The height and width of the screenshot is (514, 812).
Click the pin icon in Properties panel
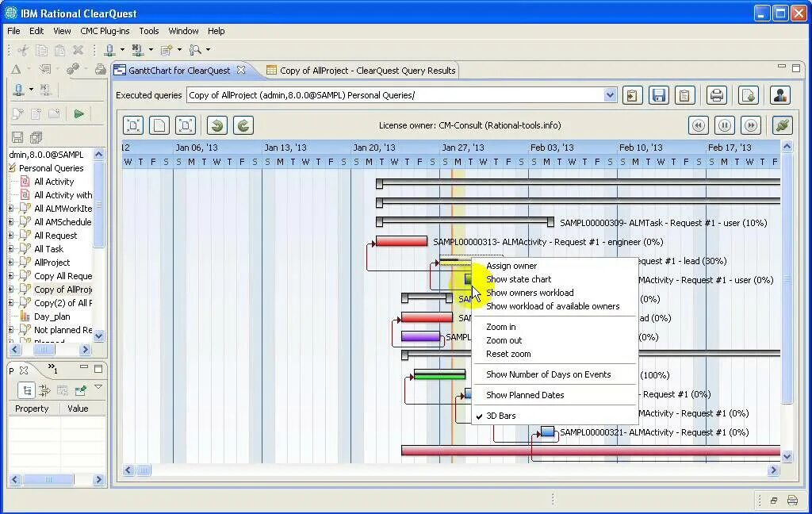click(80, 390)
